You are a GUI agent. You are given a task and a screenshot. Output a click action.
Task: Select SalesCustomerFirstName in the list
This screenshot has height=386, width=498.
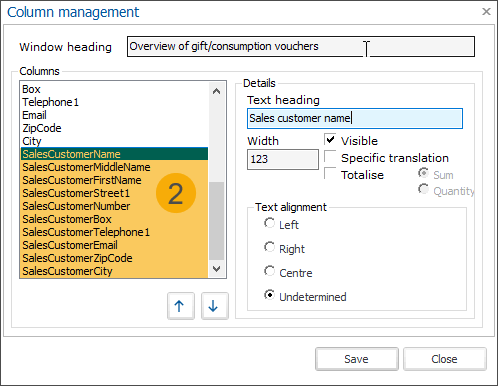[114, 180]
